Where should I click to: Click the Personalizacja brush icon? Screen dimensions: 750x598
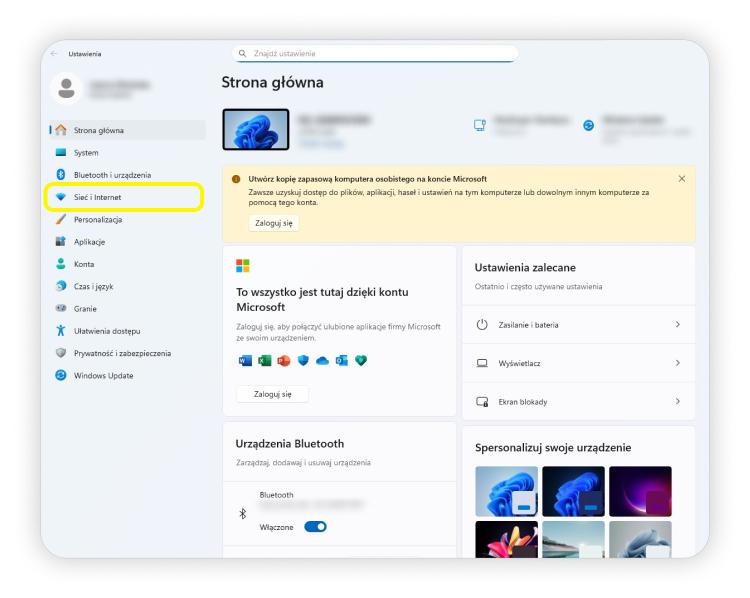[x=61, y=219]
